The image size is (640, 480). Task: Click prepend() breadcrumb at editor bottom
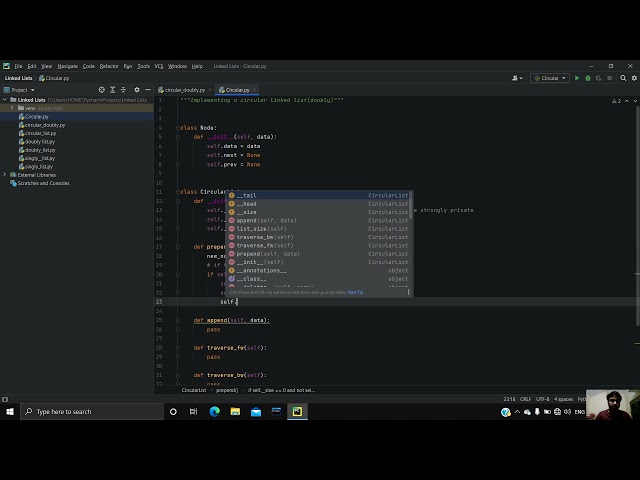tap(227, 390)
